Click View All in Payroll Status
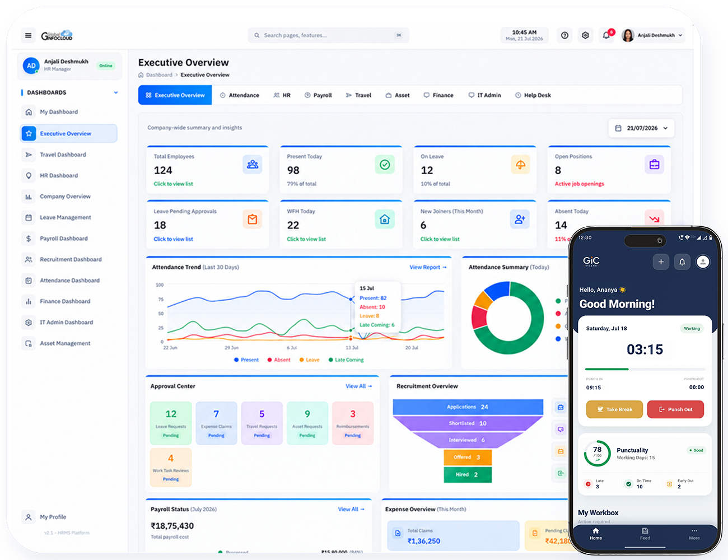Image resolution: width=728 pixels, height=560 pixels. click(x=351, y=509)
